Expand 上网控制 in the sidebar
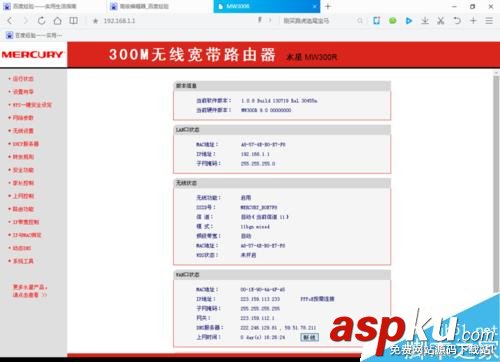500x362 pixels. pyautogui.click(x=23, y=196)
